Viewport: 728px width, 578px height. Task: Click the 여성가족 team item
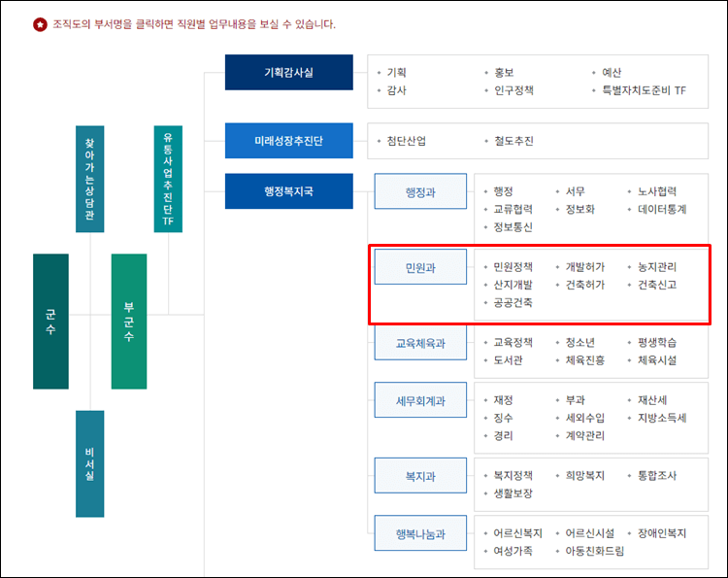point(513,551)
